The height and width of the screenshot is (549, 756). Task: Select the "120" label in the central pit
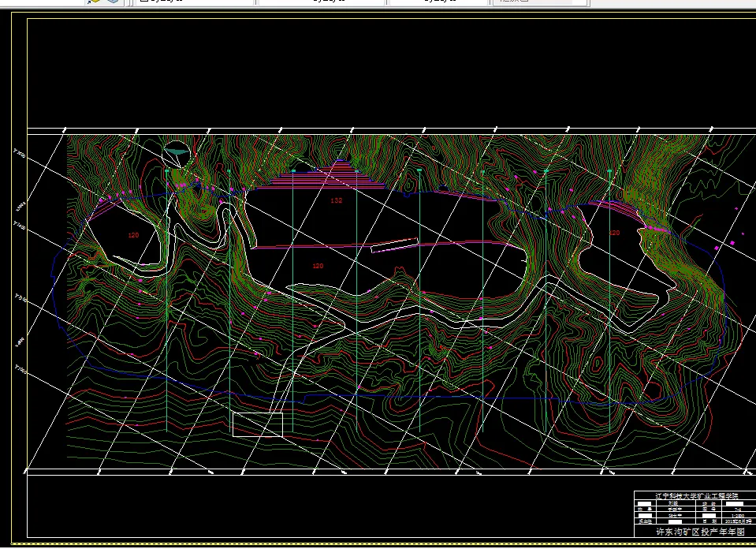[x=318, y=266]
